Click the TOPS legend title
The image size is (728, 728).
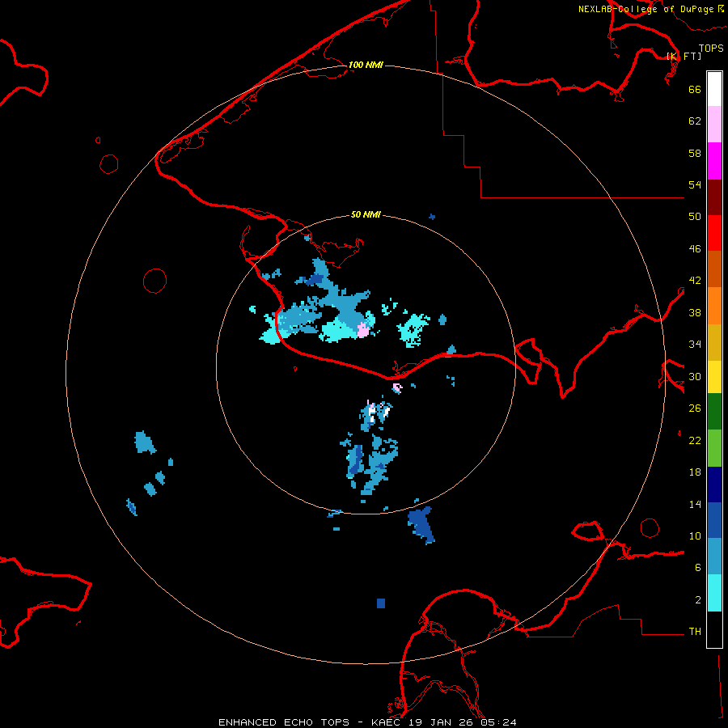coord(711,48)
